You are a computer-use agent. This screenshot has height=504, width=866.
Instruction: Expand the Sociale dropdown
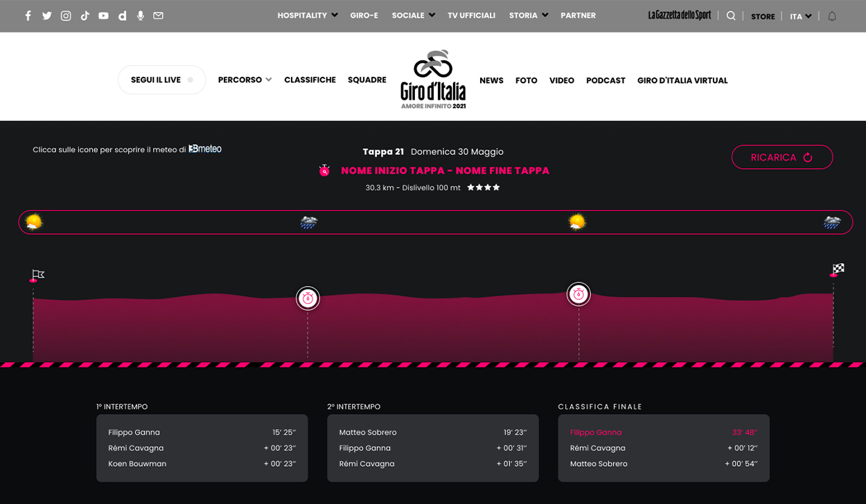(413, 15)
